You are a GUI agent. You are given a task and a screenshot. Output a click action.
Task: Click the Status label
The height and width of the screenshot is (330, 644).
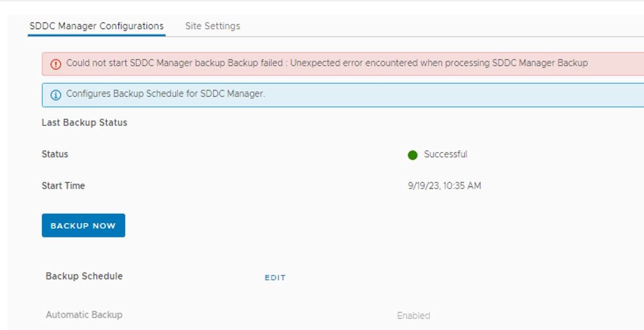pos(54,154)
